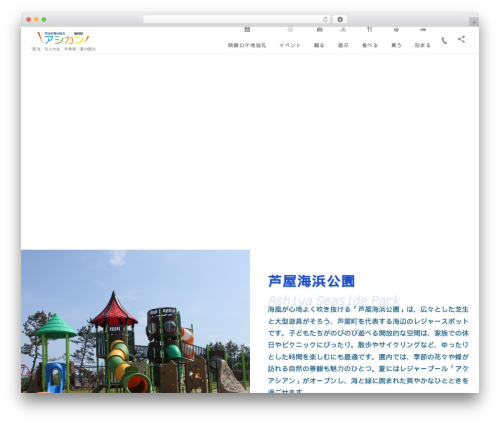Viewport: 500px width, 423px height.
Task: Click the bed icon above 泊まる
Action: point(423,30)
